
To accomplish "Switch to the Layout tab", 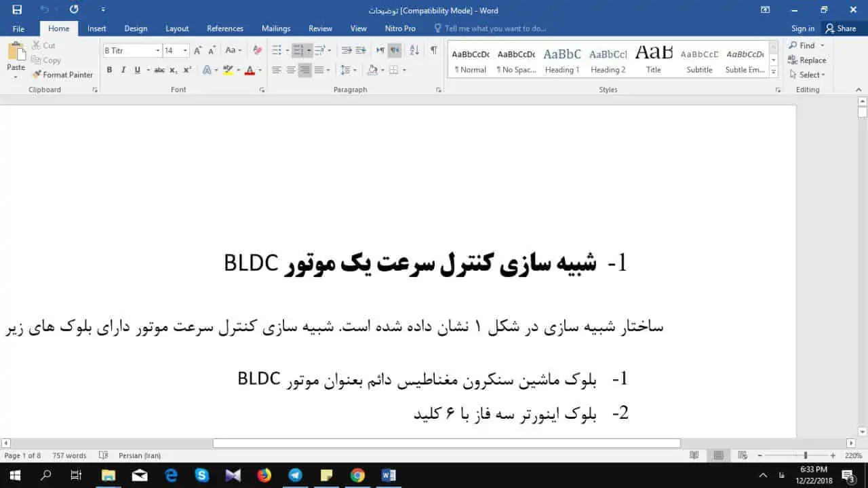I will [x=177, y=29].
